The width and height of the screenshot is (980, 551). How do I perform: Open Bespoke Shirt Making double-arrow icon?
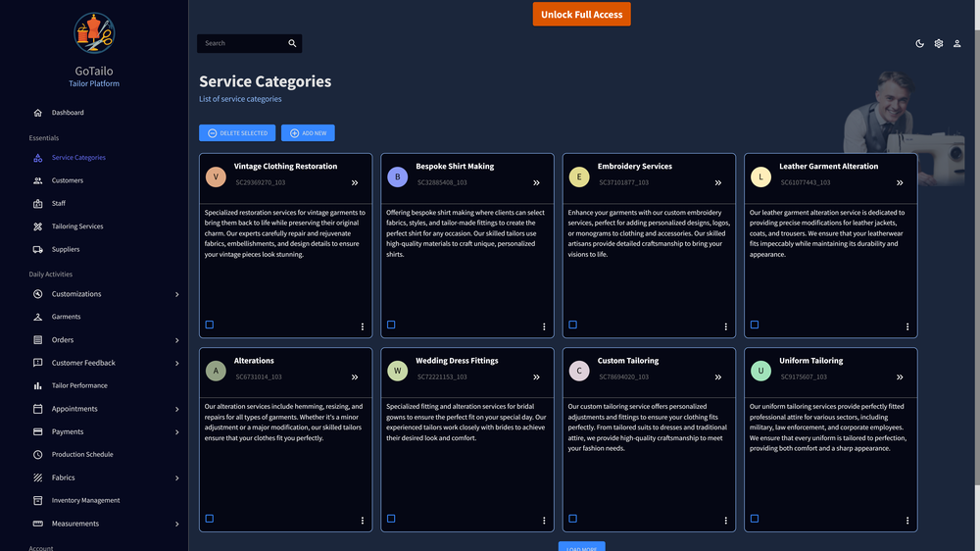click(536, 182)
